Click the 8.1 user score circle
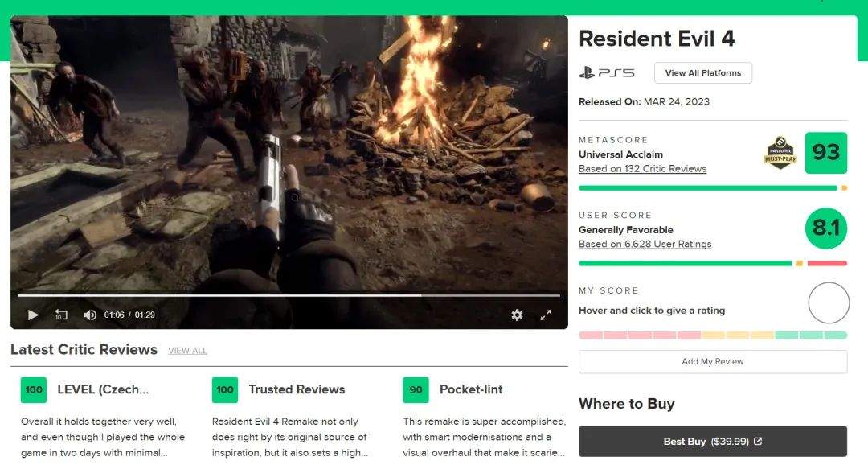 [826, 228]
